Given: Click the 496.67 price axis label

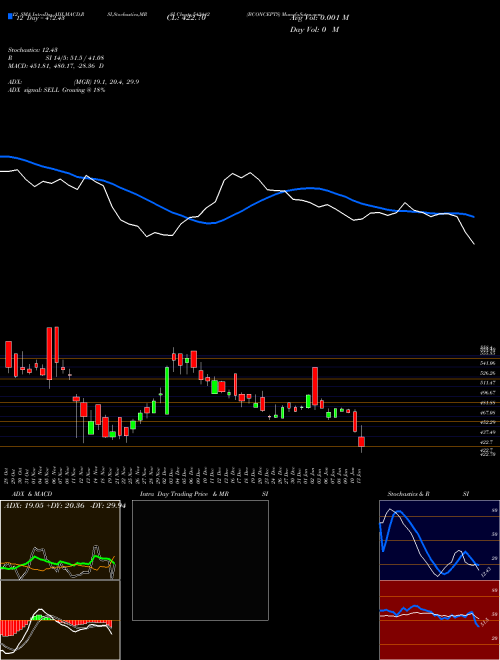Looking at the screenshot, I should (489, 392).
